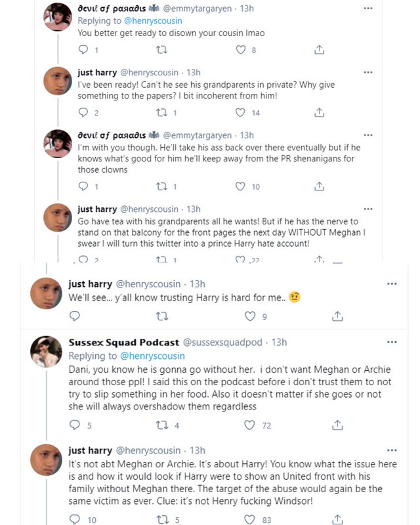Screen dimensions: 420x525
Task: Open the 13h timestamp of Sussex Squad tweet
Action: click(279, 343)
